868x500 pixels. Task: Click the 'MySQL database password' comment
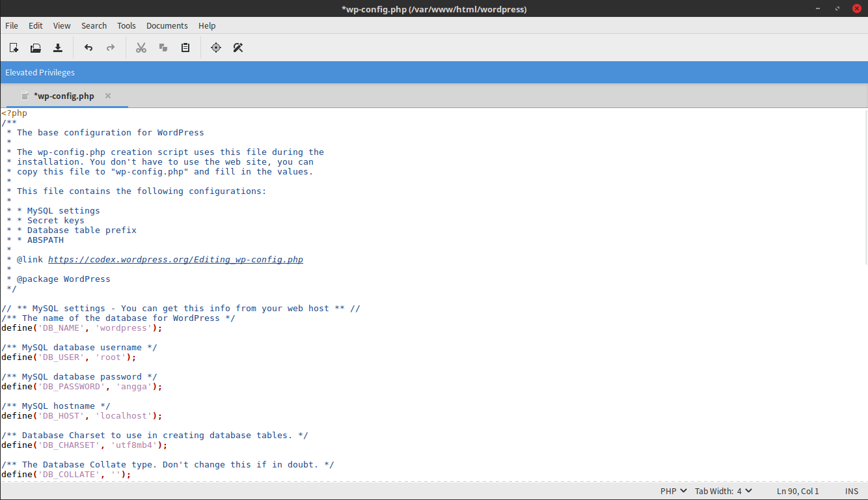coord(79,377)
